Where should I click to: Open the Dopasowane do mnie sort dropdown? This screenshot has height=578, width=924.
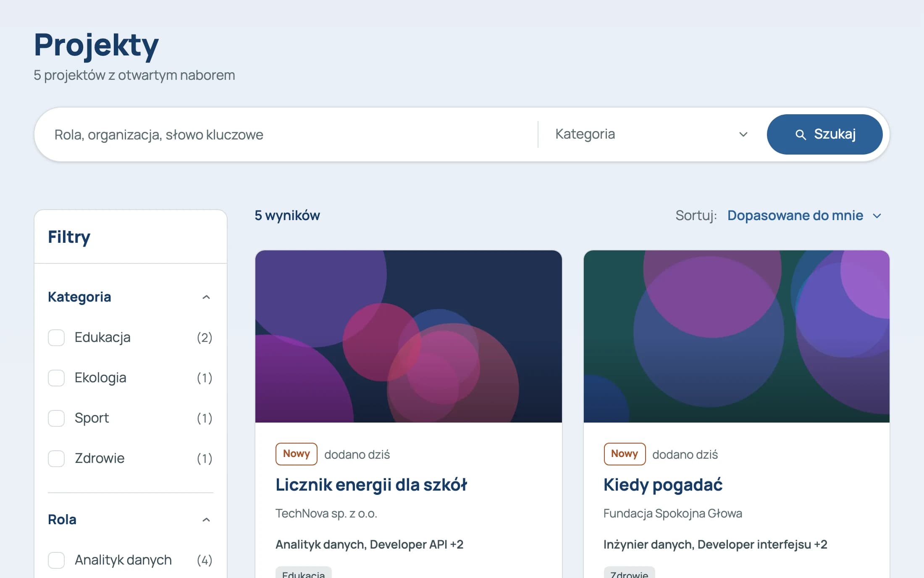coord(804,215)
